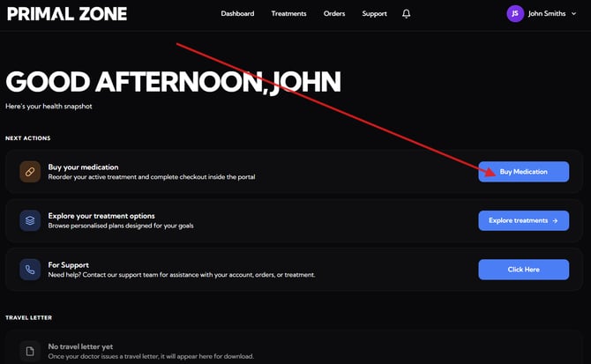Open the Dashboard nav item
Viewport: 591px width, 364px height.
tap(237, 14)
